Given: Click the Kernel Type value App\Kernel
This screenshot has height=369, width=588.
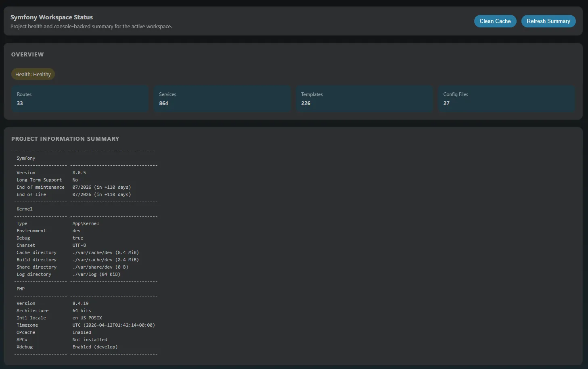Looking at the screenshot, I should (x=86, y=224).
